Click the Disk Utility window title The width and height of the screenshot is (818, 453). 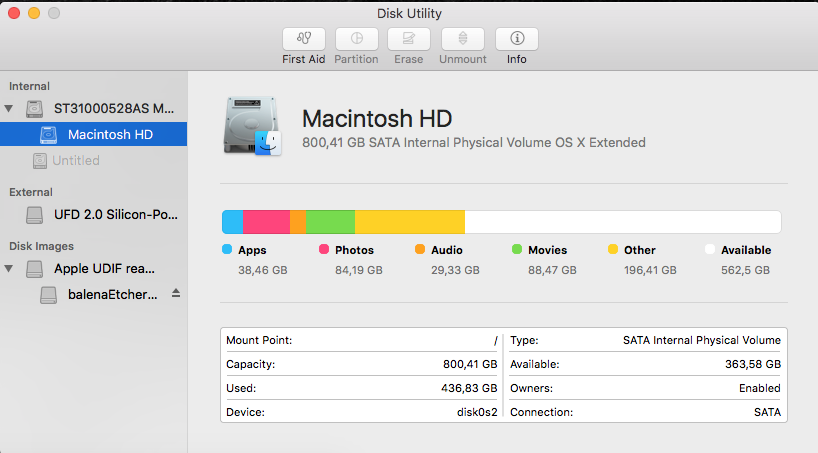tap(409, 13)
